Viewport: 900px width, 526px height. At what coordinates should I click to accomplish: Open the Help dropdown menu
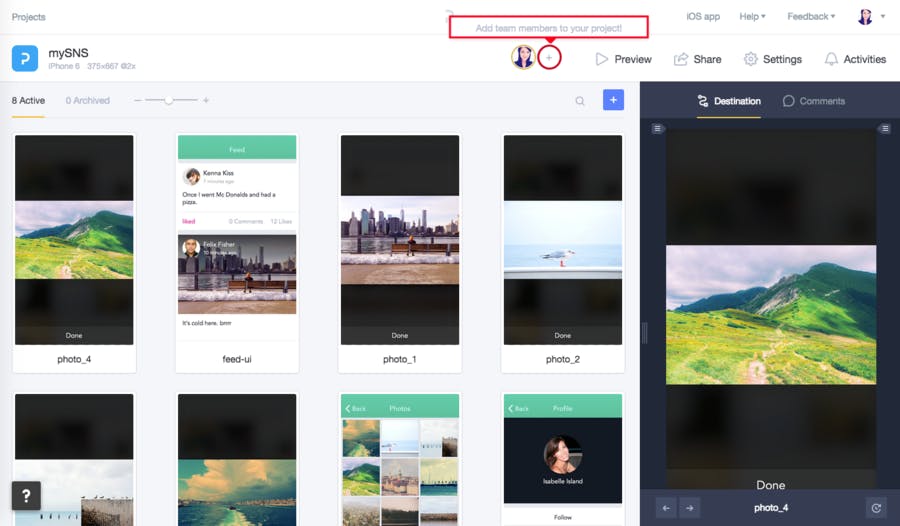[x=752, y=17]
